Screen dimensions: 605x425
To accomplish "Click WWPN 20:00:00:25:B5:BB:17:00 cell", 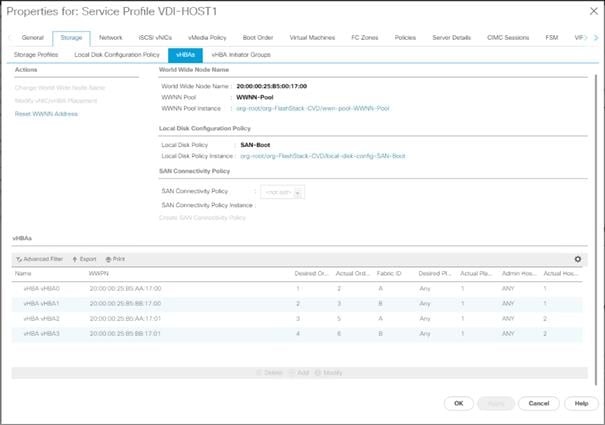I will pyautogui.click(x=125, y=304).
